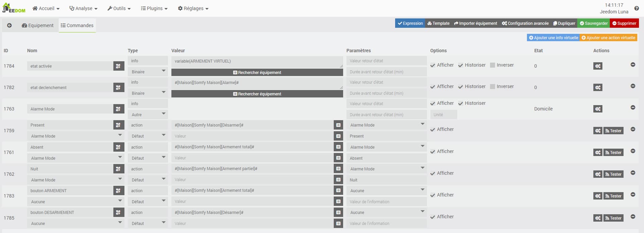Open advanced settings gears for command 1784
The width and height of the screenshot is (644, 233).
coord(597,66)
